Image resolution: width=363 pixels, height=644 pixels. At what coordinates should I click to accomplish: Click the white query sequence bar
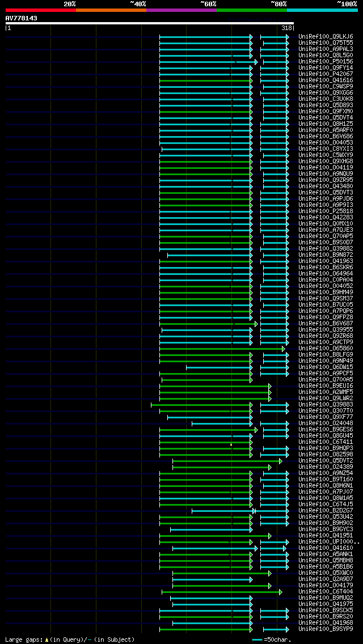(150, 23)
